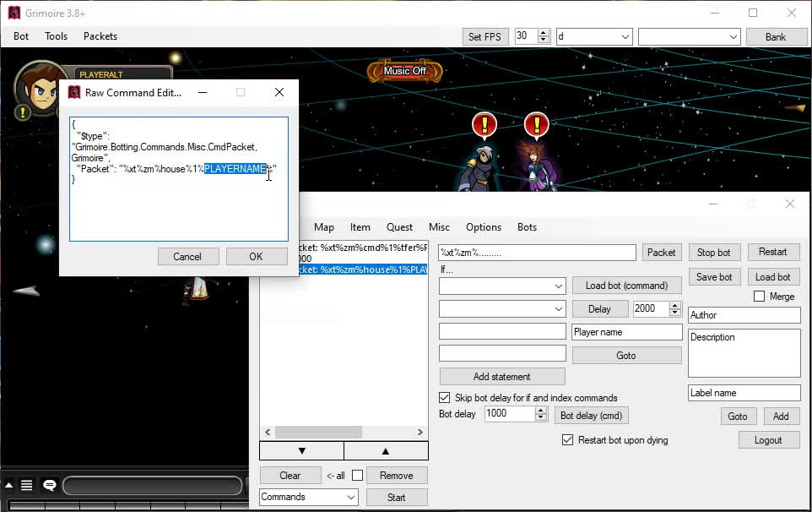Click the yellow exclamation badge near portrait

(23, 112)
